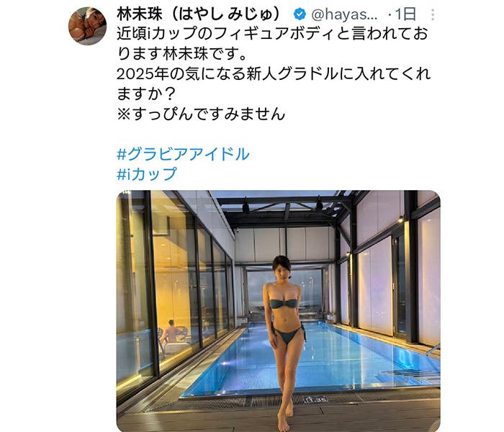Click the seated person behind the glass
The image size is (504, 432).
[171, 332]
